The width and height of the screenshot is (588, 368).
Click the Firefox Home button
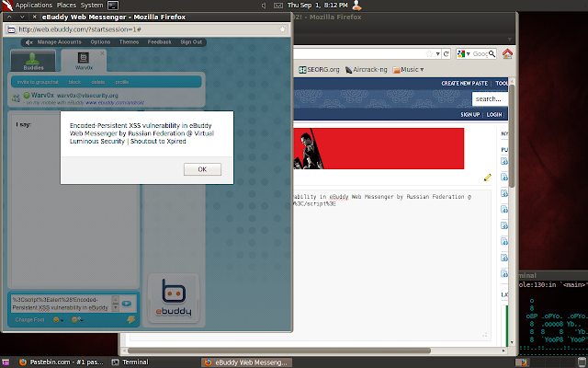click(x=507, y=53)
